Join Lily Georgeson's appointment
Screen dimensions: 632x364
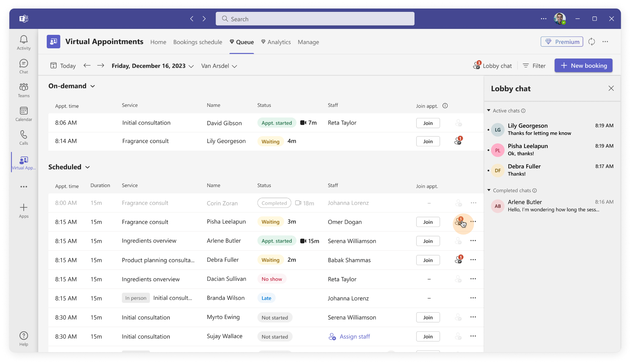pos(428,141)
